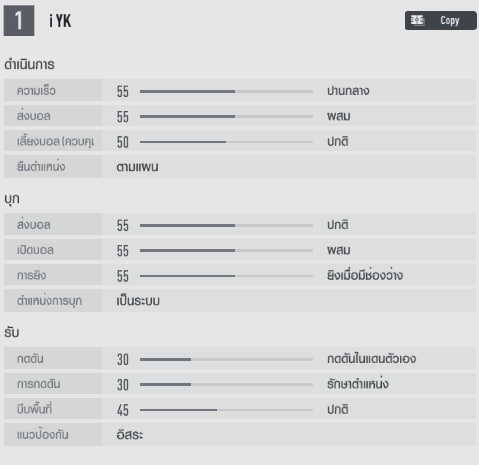The width and height of the screenshot is (479, 465).
Task: Click the การกดดัน slider bar
Action: coord(226,384)
